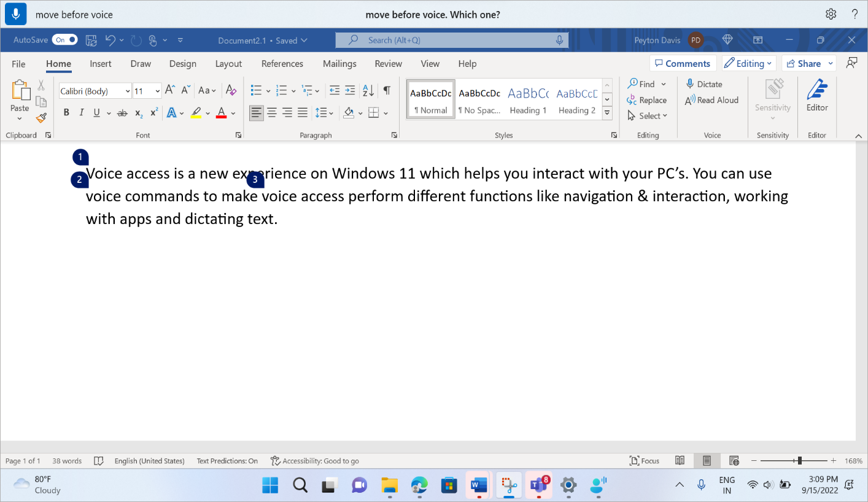Toggle paragraph marks visibility
The width and height of the screenshot is (868, 502).
pos(387,90)
